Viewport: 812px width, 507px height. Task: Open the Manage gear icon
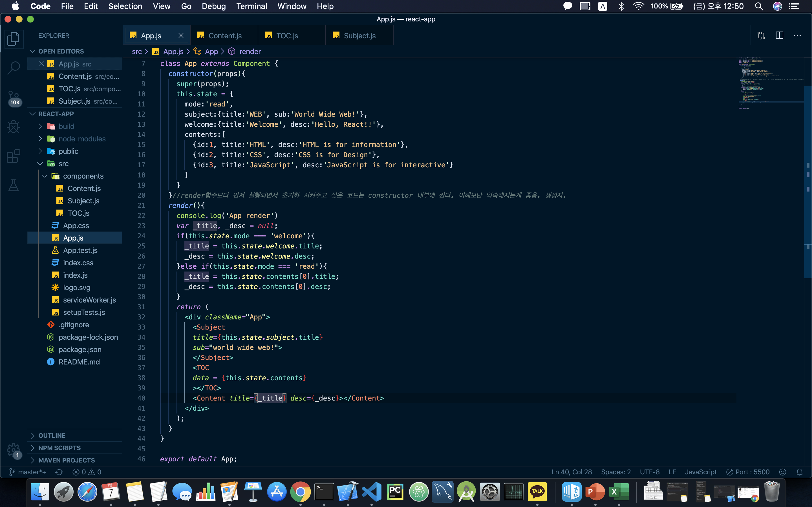14,450
